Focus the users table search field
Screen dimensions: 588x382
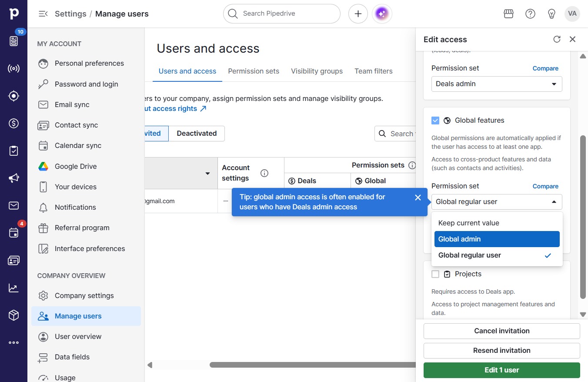coord(395,134)
